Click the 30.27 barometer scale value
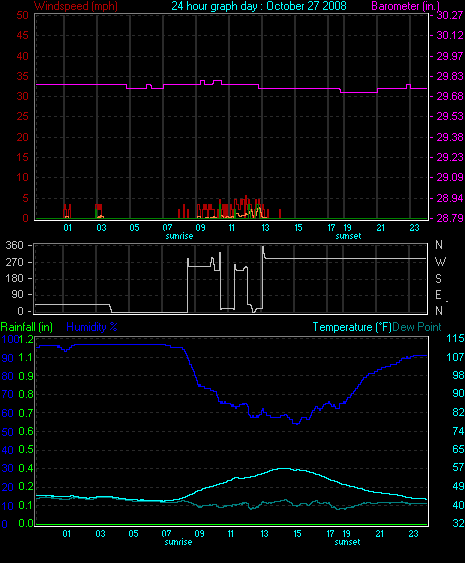465x563 pixels. (x=450, y=15)
